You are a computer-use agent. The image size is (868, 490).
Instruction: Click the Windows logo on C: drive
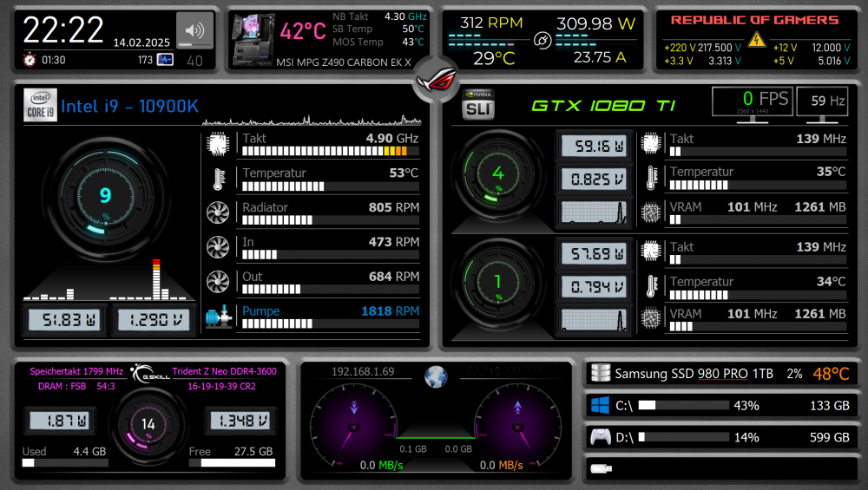point(599,405)
